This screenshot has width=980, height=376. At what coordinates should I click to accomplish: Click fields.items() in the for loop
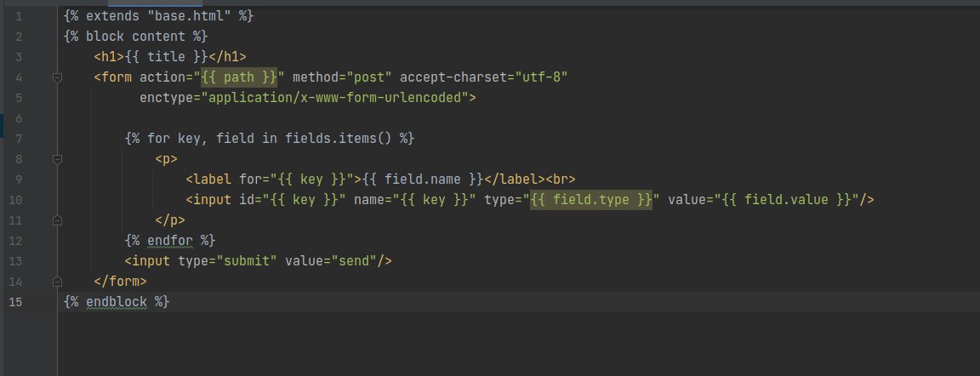tap(338, 139)
